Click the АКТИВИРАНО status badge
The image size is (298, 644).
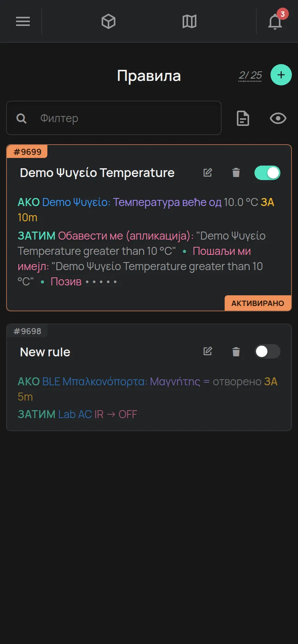click(x=258, y=303)
